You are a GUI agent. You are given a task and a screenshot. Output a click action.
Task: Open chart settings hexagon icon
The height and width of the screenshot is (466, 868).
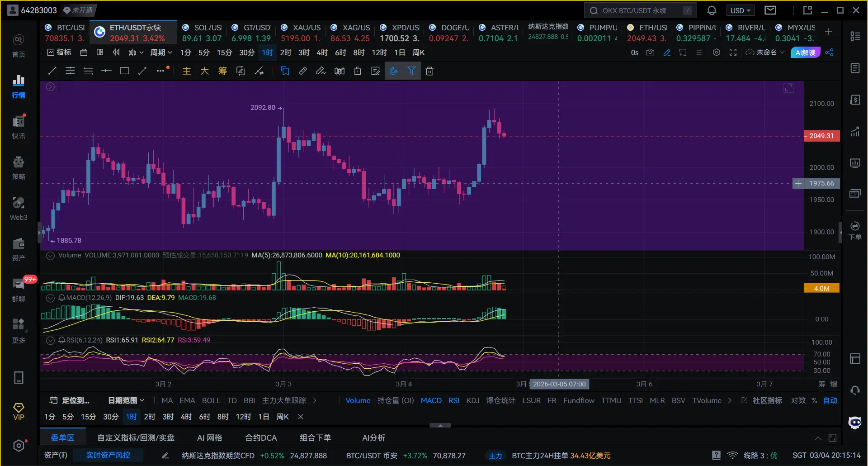(717, 52)
